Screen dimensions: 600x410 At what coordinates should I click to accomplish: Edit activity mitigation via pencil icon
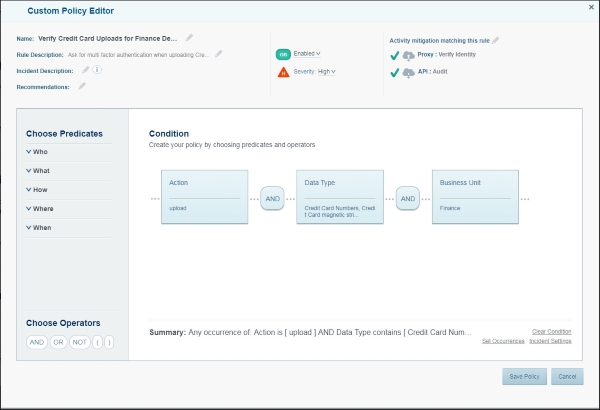click(x=495, y=40)
